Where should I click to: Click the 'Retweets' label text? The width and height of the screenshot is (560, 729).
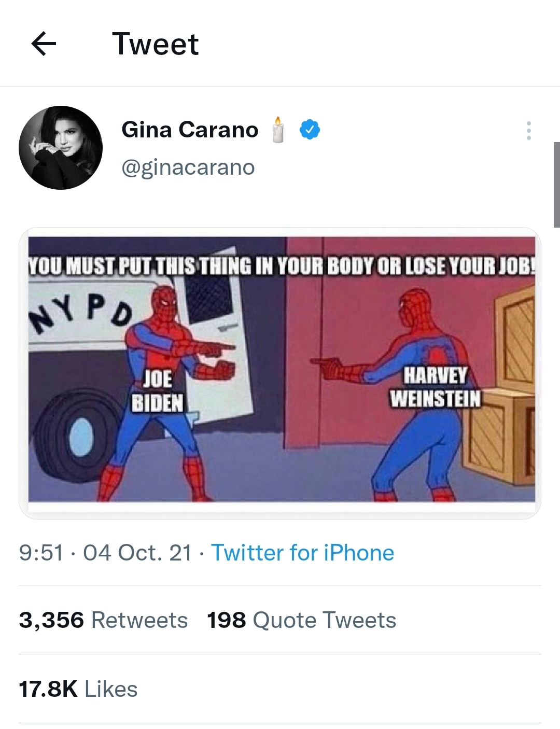click(139, 619)
